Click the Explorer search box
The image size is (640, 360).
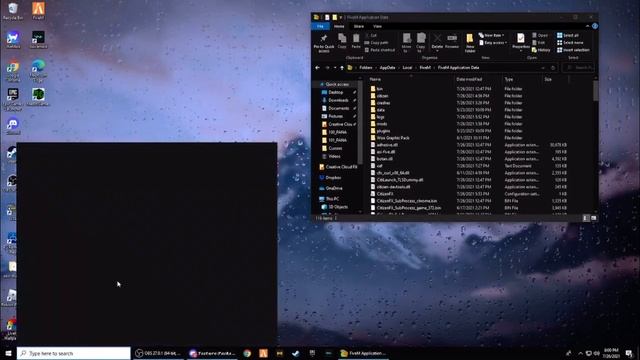point(579,68)
